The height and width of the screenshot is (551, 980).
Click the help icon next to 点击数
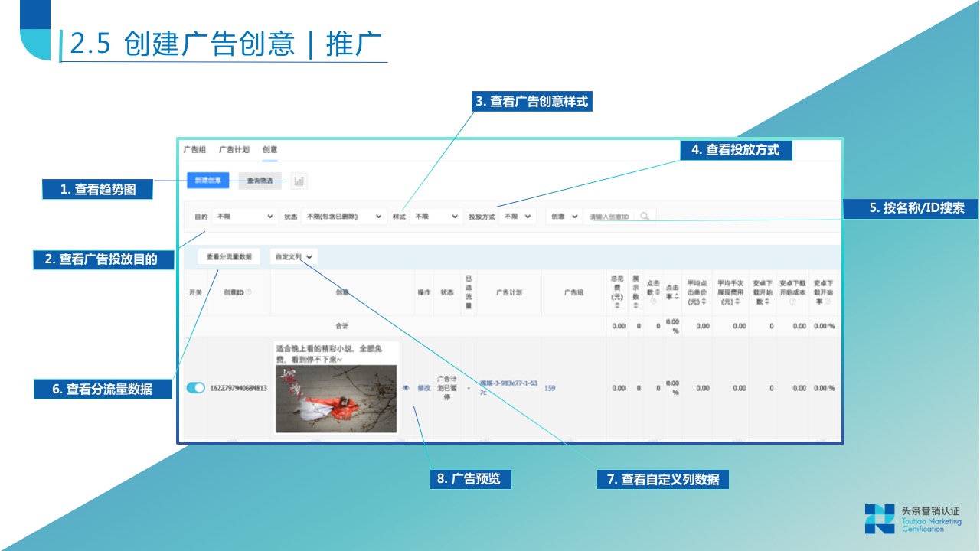[654, 300]
